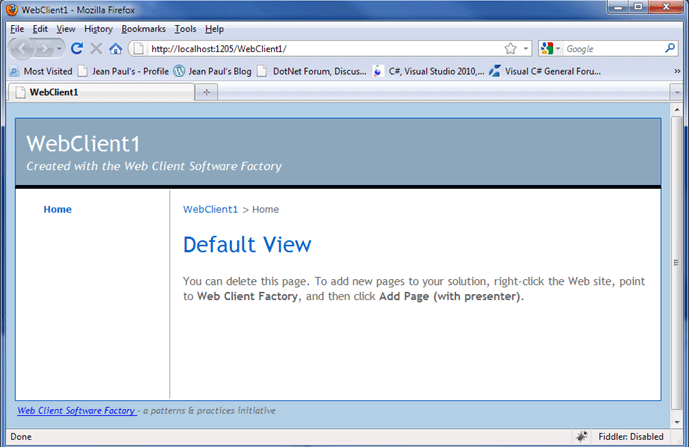The width and height of the screenshot is (689, 447).
Task: Click the WebClient1 page banner title
Action: [83, 144]
